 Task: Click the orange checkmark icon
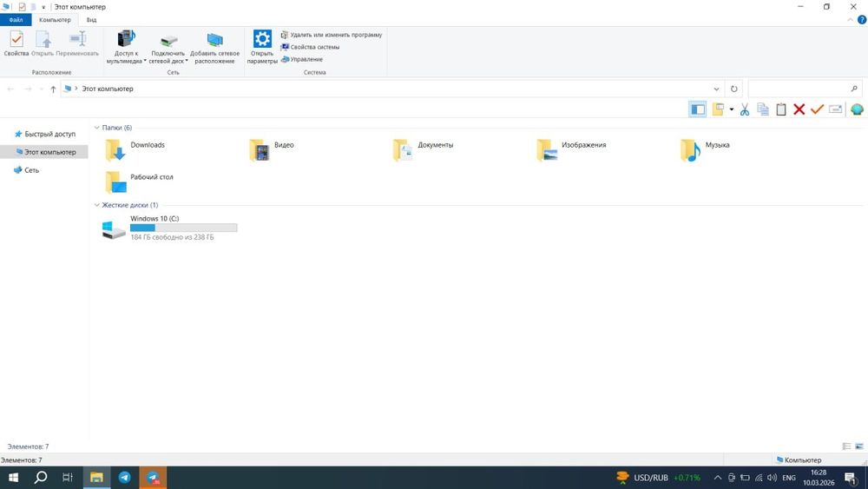point(817,109)
